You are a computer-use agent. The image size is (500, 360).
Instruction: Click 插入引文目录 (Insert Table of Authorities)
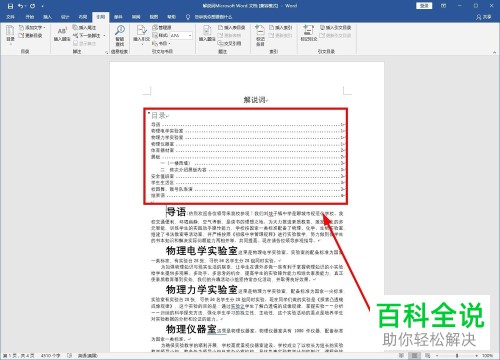coord(335,27)
